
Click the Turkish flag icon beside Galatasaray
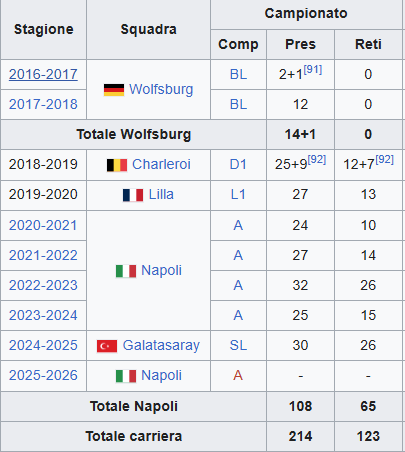pyautogui.click(x=107, y=346)
